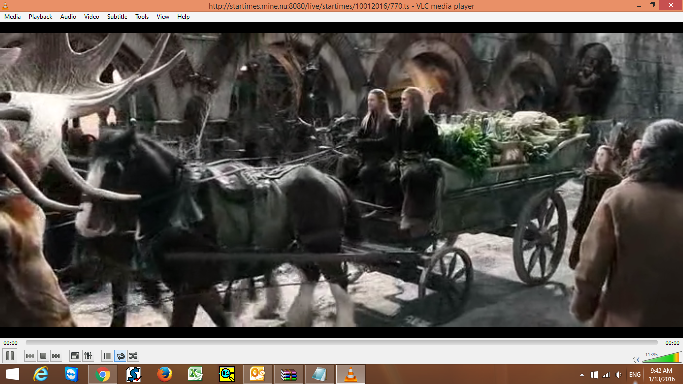The width and height of the screenshot is (683, 384).
Task: Open the extended settings equalizer icon
Action: 88,356
